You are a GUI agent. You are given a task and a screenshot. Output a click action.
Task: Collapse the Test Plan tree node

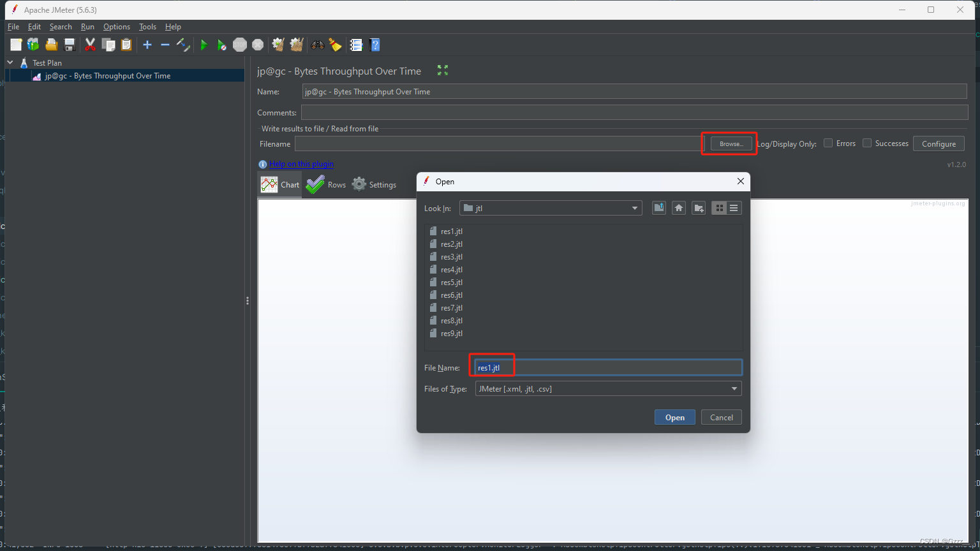pyautogui.click(x=10, y=62)
